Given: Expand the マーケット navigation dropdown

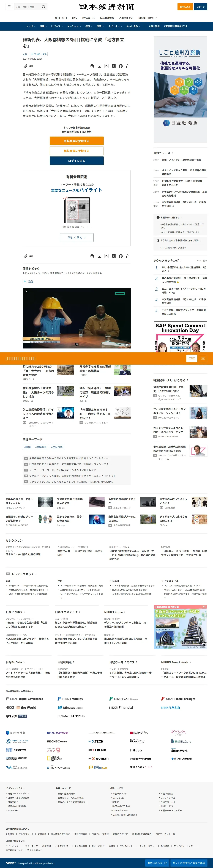Looking at the screenshot, I should click(74, 26).
